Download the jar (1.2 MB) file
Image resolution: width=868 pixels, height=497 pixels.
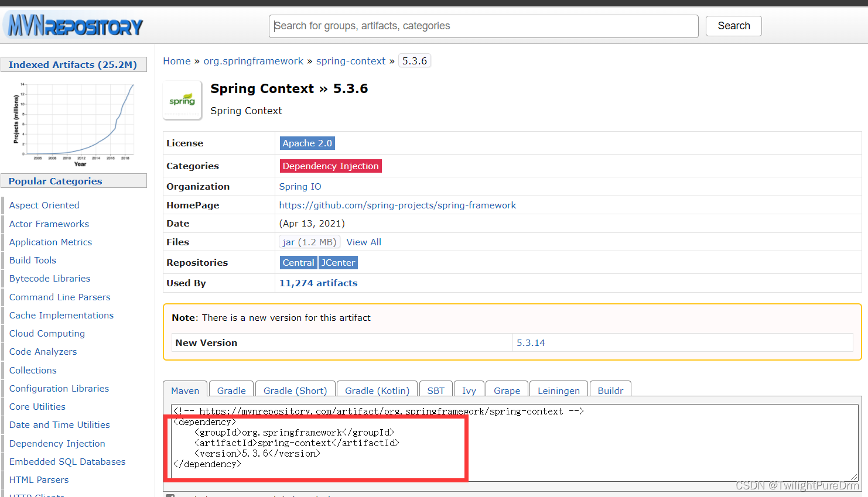(x=309, y=242)
